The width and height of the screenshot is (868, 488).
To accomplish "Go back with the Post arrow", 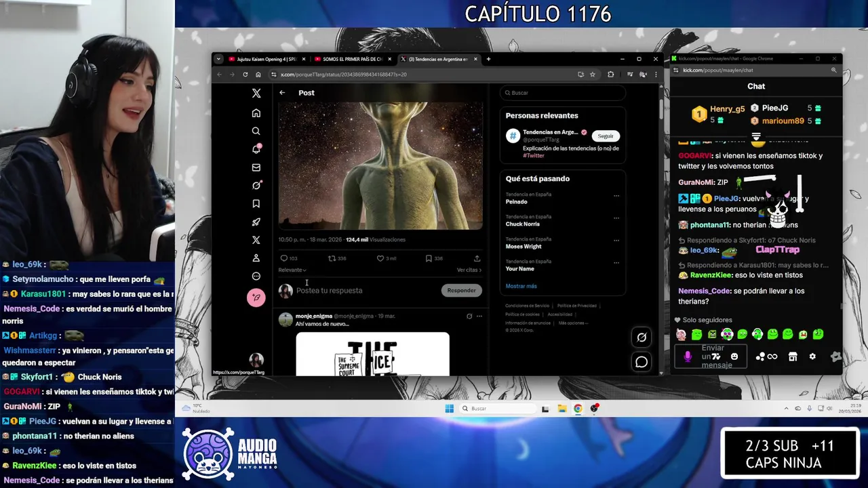I will [x=282, y=93].
